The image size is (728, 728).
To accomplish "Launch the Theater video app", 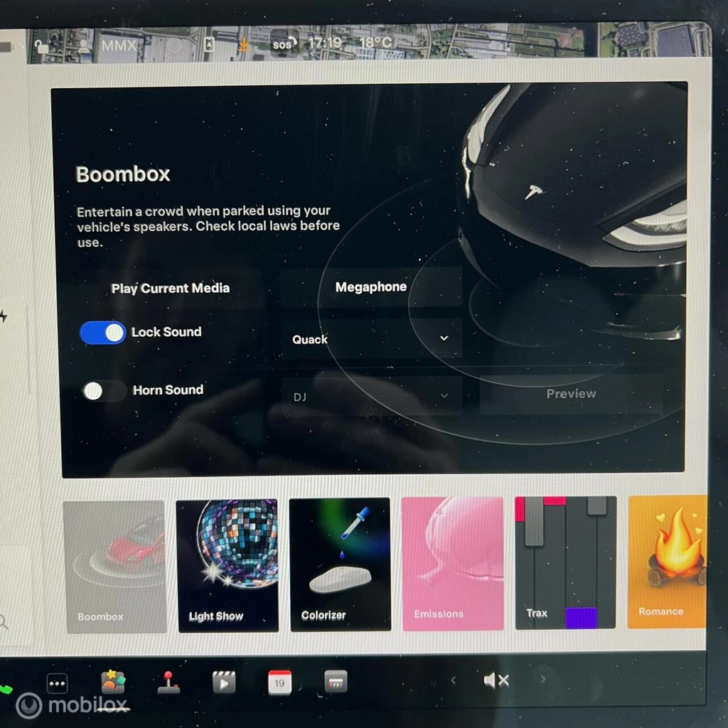I will coord(224,682).
